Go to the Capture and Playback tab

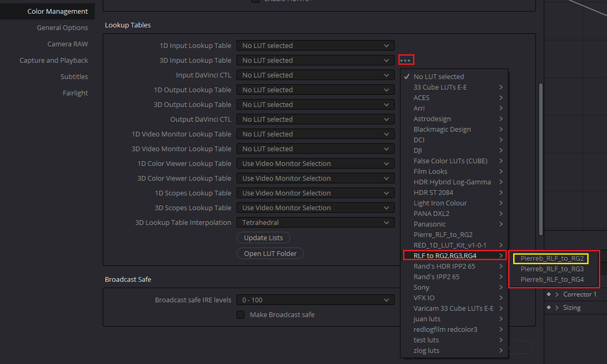click(x=47, y=60)
